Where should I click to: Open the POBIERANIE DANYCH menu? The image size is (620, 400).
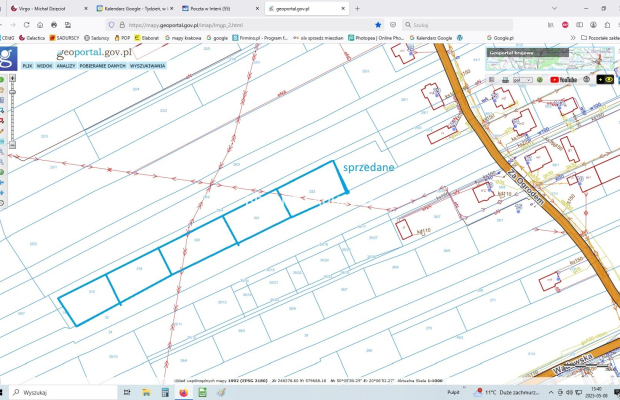click(101, 65)
